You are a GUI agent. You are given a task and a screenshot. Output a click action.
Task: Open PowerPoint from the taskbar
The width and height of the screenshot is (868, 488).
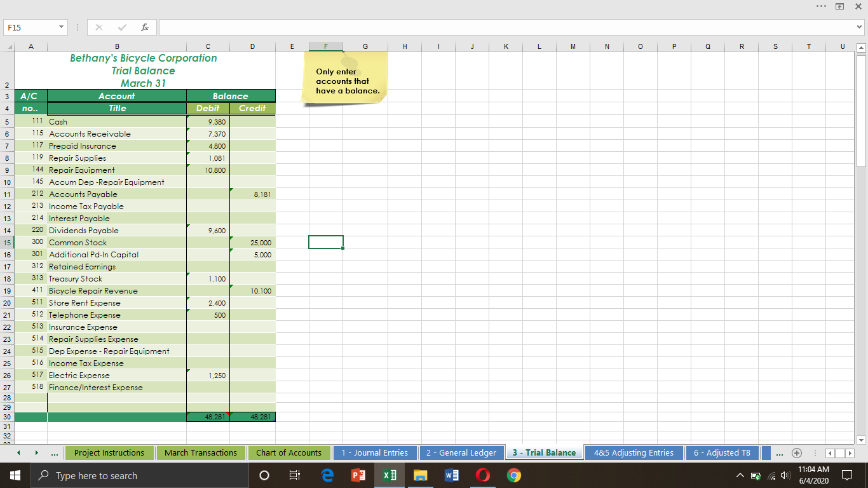click(358, 475)
